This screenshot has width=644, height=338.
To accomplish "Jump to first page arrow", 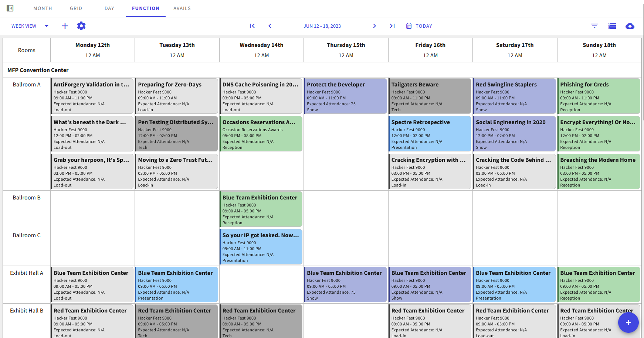I will tap(252, 26).
